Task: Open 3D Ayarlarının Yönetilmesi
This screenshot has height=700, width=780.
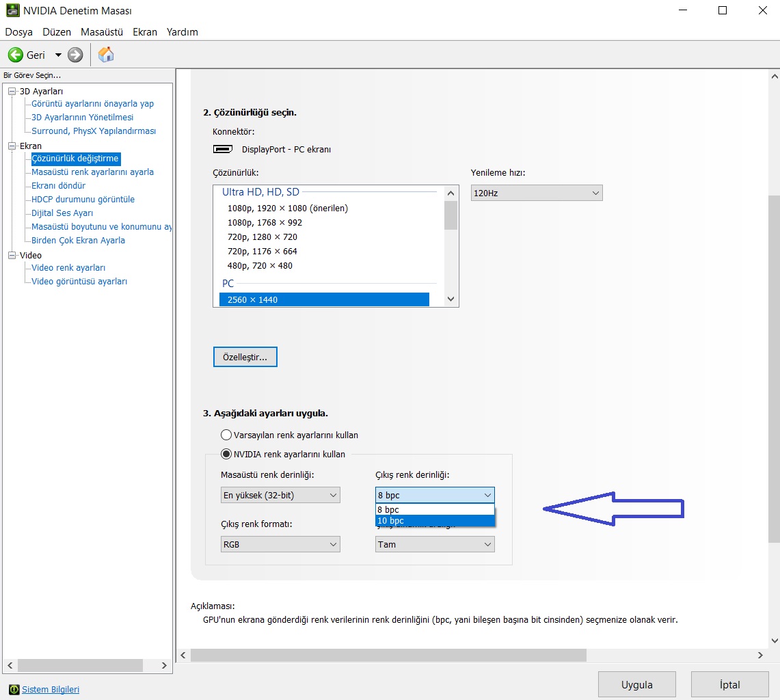Action: (83, 118)
